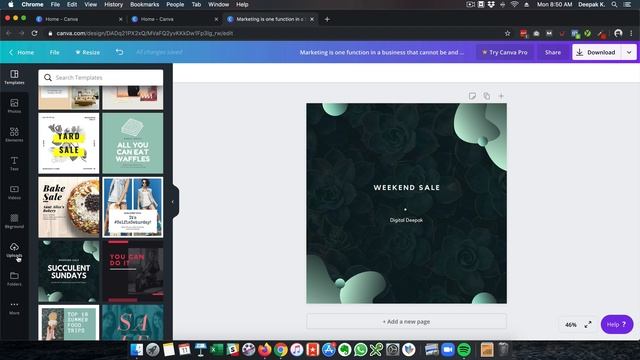Select the You Can Do It template
The width and height of the screenshot is (640, 360).
pos(133,271)
